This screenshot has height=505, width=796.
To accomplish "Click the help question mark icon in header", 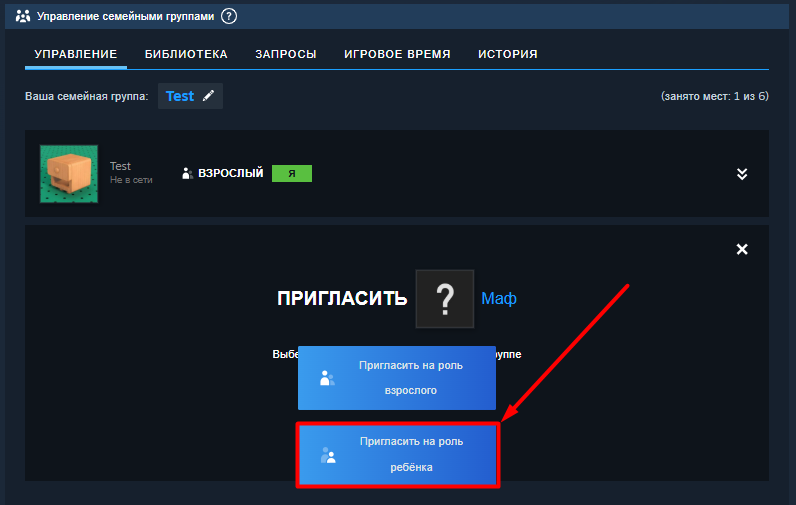I will (230, 16).
